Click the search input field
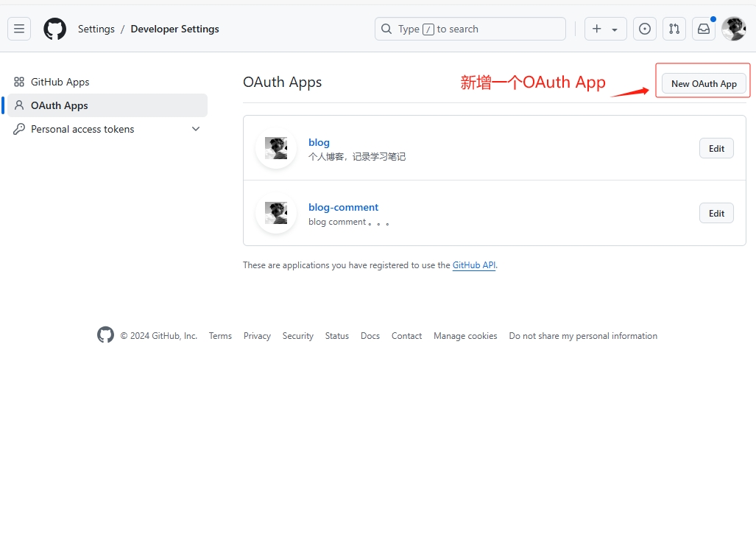756x543 pixels. point(470,29)
